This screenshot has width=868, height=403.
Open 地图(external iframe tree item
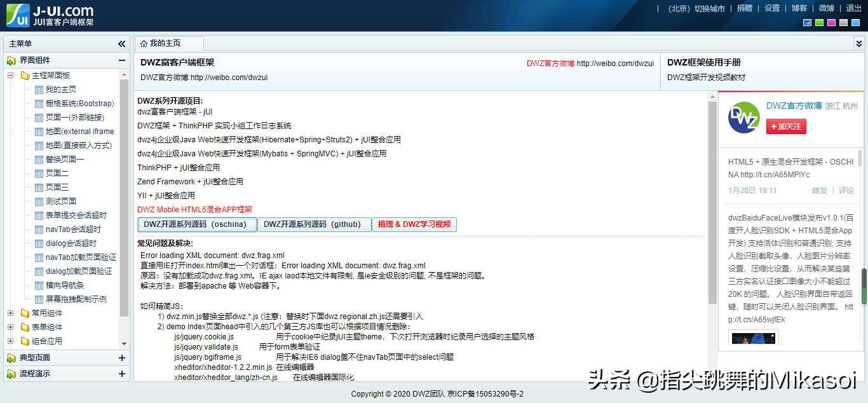pyautogui.click(x=80, y=132)
